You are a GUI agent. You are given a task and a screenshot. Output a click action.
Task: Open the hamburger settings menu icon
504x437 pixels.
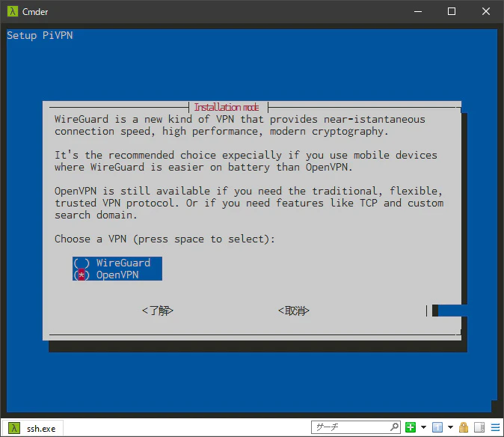[495, 427]
